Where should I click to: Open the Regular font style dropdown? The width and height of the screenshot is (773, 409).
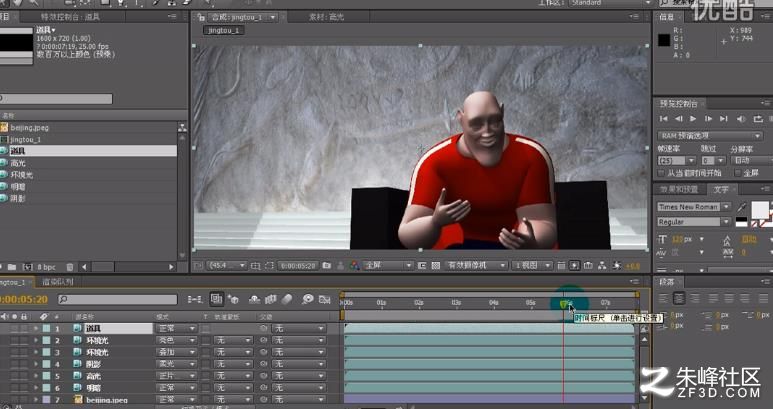(x=694, y=222)
